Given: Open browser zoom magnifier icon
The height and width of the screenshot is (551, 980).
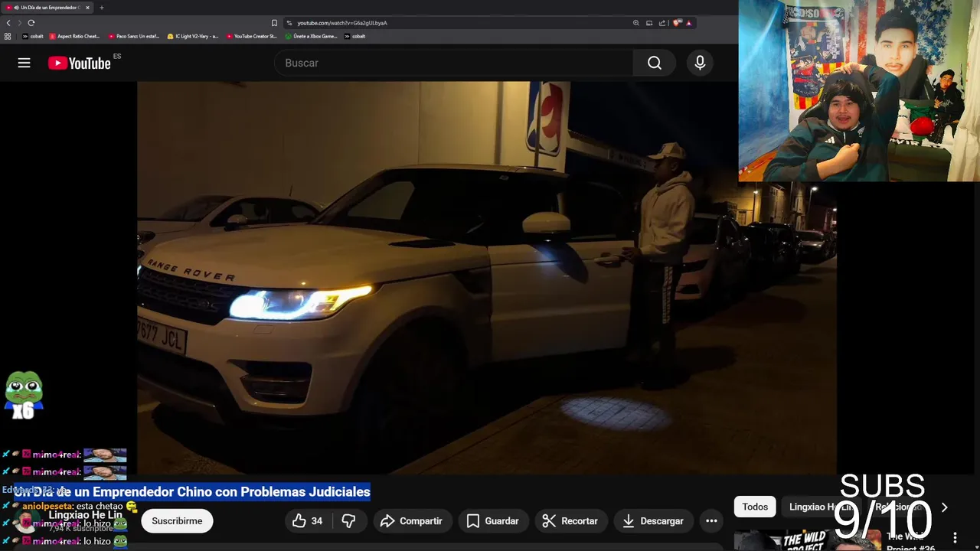Looking at the screenshot, I should coord(635,23).
